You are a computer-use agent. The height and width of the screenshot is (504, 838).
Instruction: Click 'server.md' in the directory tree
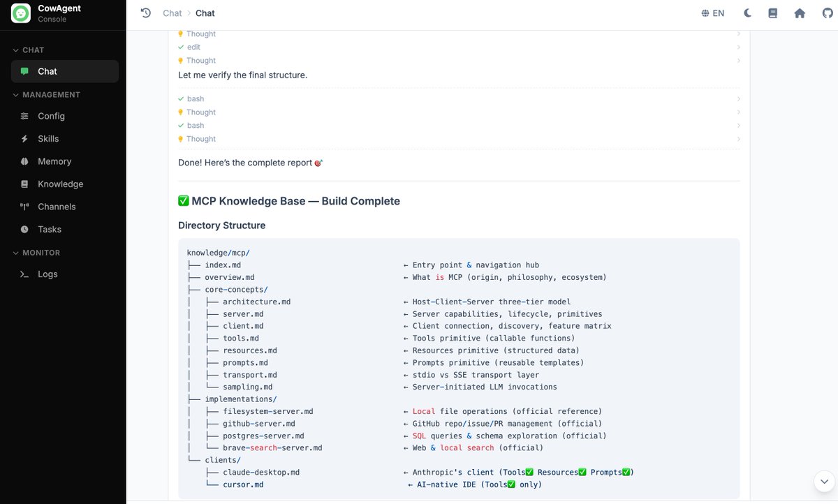(x=243, y=314)
